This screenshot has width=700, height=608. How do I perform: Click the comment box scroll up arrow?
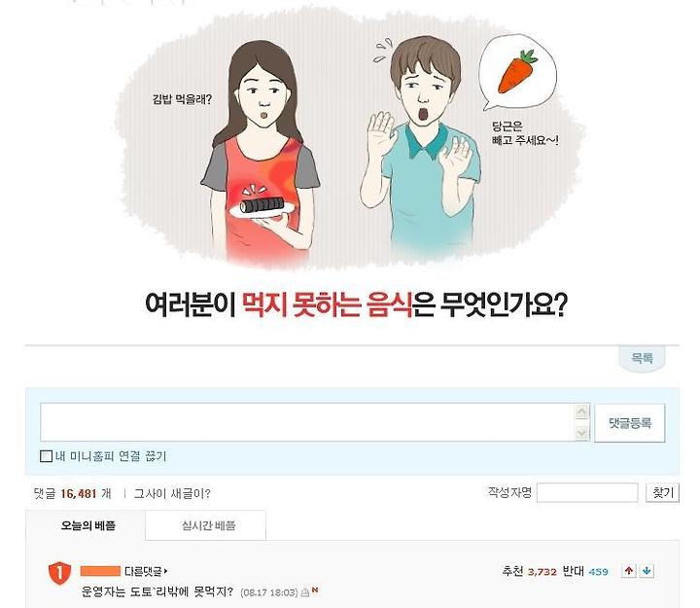[x=581, y=411]
